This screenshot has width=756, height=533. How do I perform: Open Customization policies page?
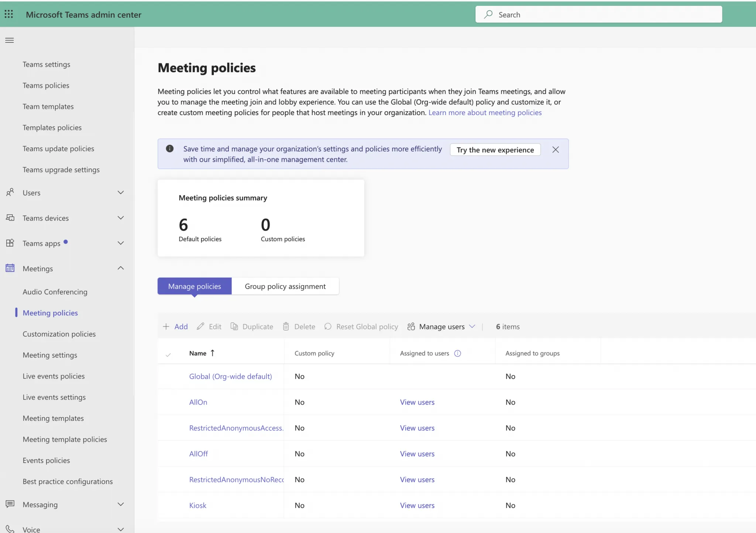[59, 334]
